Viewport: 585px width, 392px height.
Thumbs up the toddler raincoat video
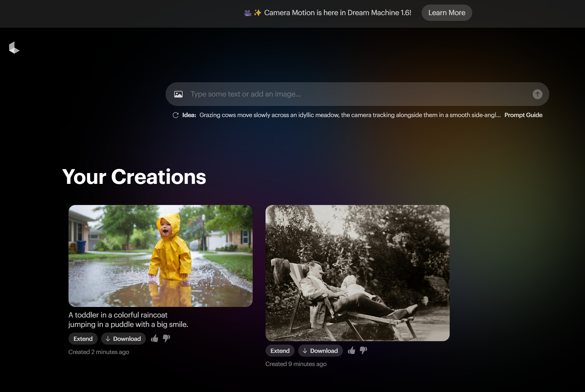click(x=154, y=339)
